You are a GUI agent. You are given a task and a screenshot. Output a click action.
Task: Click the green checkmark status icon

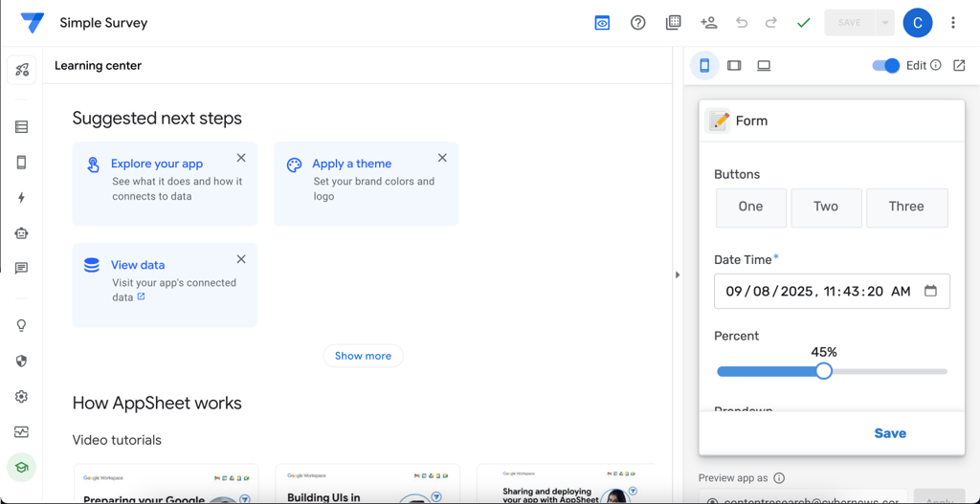pyautogui.click(x=804, y=23)
